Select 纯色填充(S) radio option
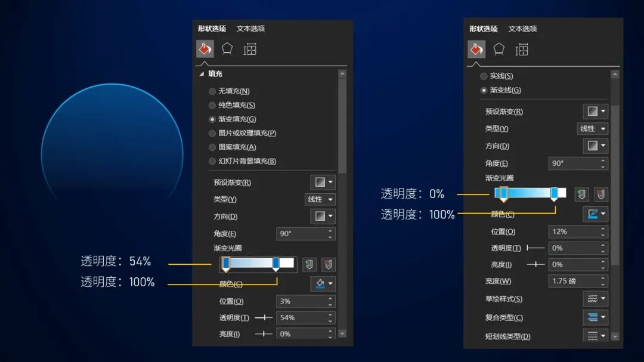644x362 pixels. tap(212, 105)
